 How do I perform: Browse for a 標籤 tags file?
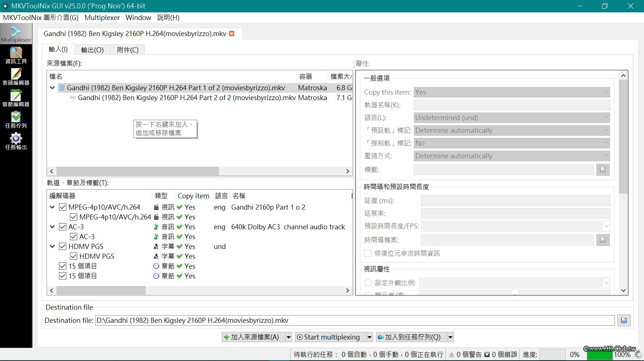[603, 170]
